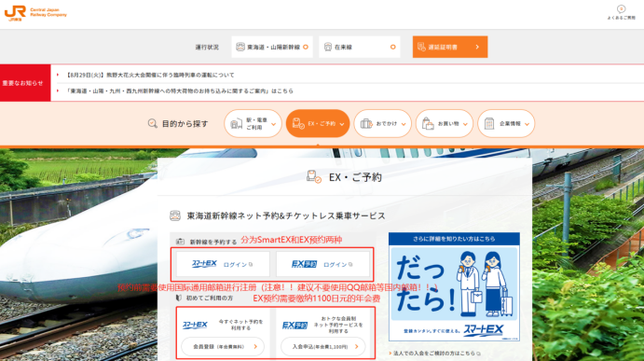The image size is (644, 361).
Task: Open 法人での入会をご検討の方はこちら link
Action: (x=434, y=354)
